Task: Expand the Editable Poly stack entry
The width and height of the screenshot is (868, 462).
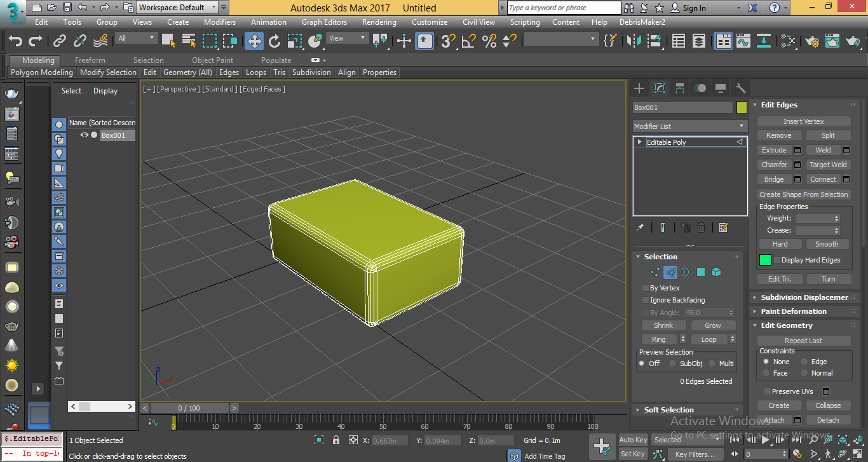Action: pyautogui.click(x=639, y=142)
